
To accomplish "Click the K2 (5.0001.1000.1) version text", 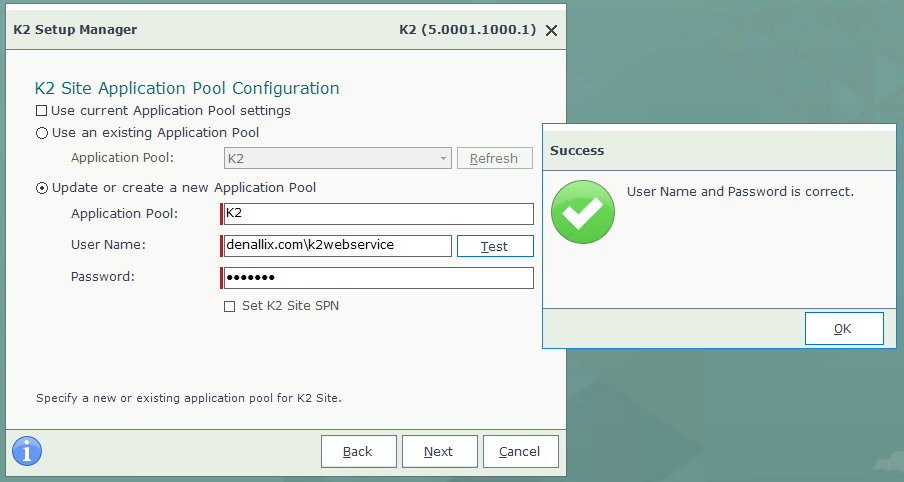I will pyautogui.click(x=468, y=30).
